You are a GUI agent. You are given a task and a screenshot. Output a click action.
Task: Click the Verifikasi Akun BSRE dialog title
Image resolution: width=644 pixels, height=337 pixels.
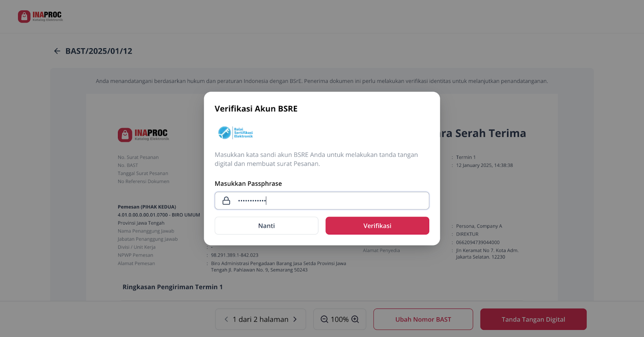coord(256,109)
